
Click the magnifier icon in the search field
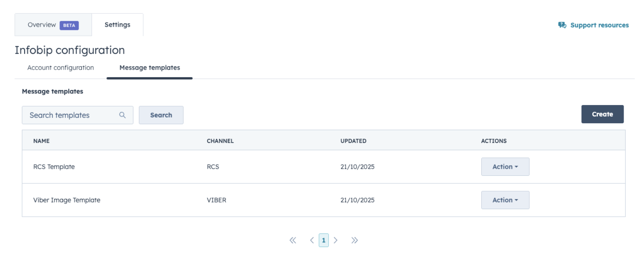click(x=122, y=115)
